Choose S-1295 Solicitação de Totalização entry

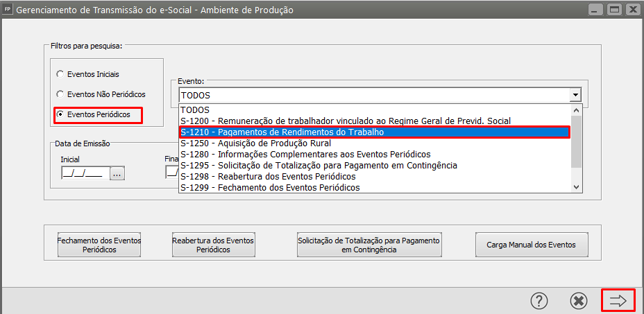pyautogui.click(x=375, y=166)
